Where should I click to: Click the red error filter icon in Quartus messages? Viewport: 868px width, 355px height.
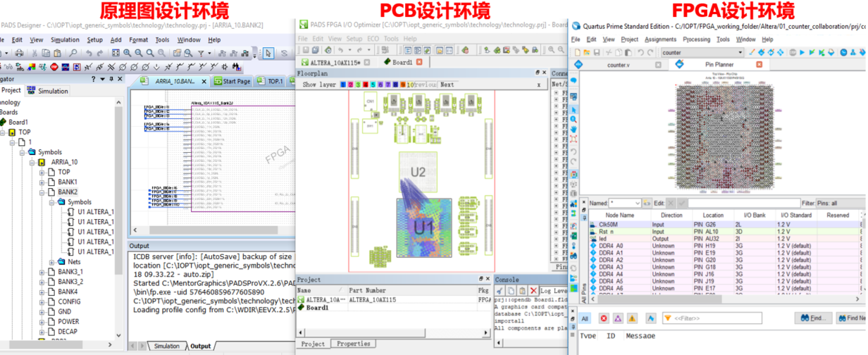(604, 318)
